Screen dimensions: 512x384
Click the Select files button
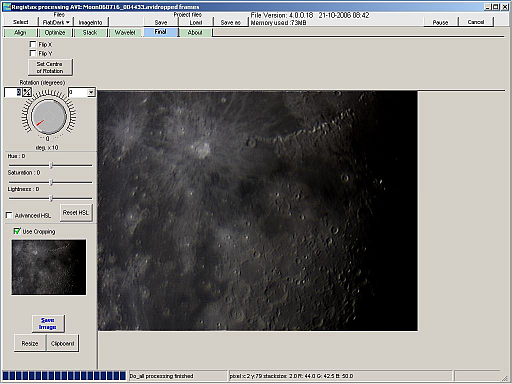pos(21,22)
